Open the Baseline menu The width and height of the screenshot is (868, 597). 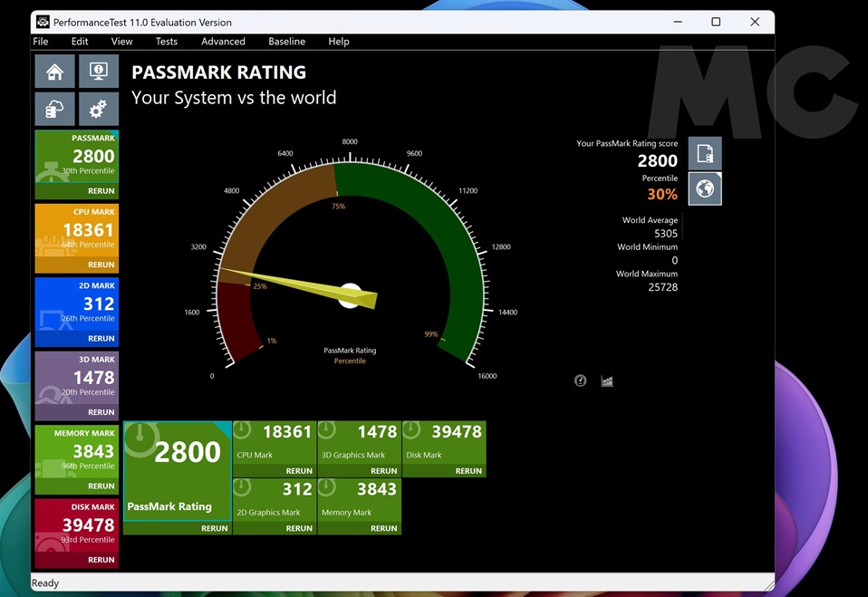point(286,42)
